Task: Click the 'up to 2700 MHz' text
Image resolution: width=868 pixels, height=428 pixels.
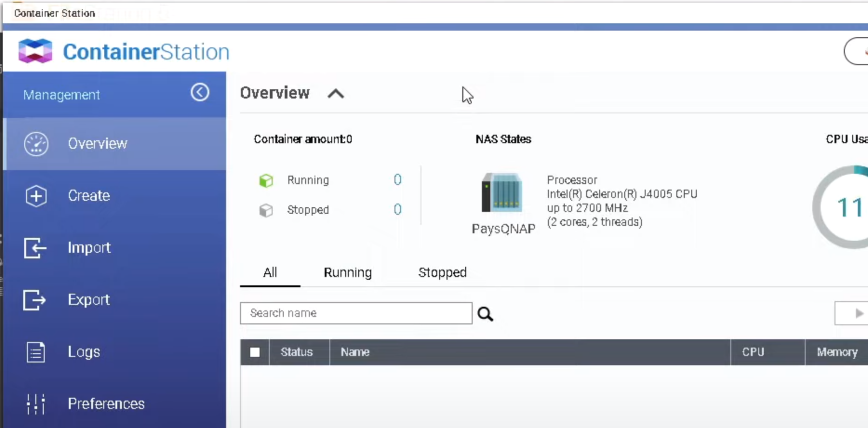Action: coord(588,208)
